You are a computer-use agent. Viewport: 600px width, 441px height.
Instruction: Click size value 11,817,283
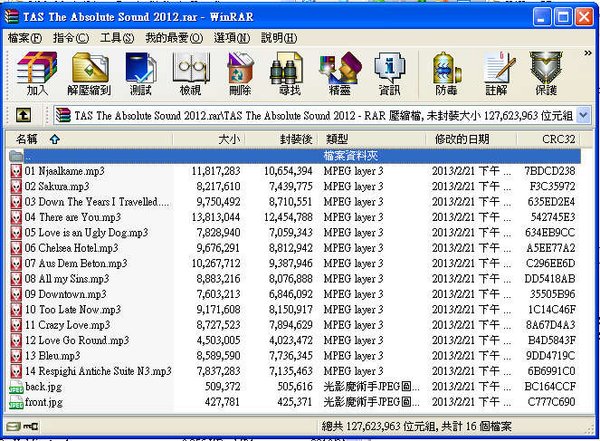(x=216, y=171)
